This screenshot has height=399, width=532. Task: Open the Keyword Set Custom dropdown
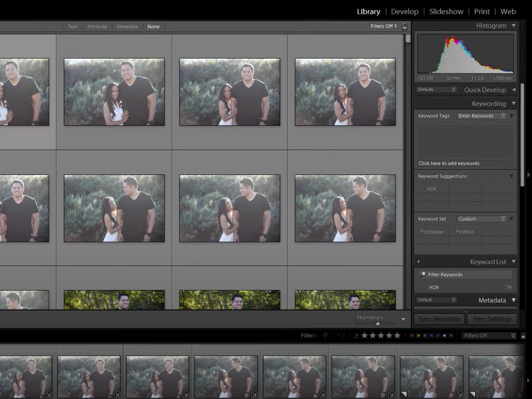coord(481,219)
